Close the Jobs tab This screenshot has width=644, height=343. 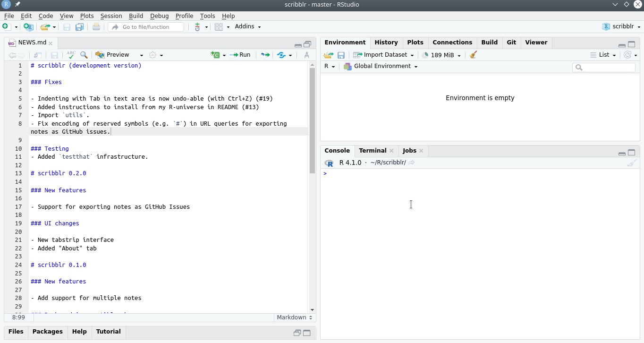pos(421,151)
